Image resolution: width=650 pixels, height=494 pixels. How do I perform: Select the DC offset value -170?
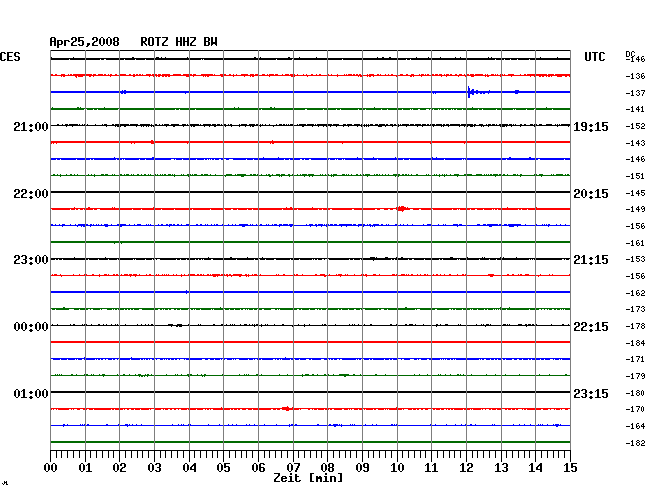(635, 409)
